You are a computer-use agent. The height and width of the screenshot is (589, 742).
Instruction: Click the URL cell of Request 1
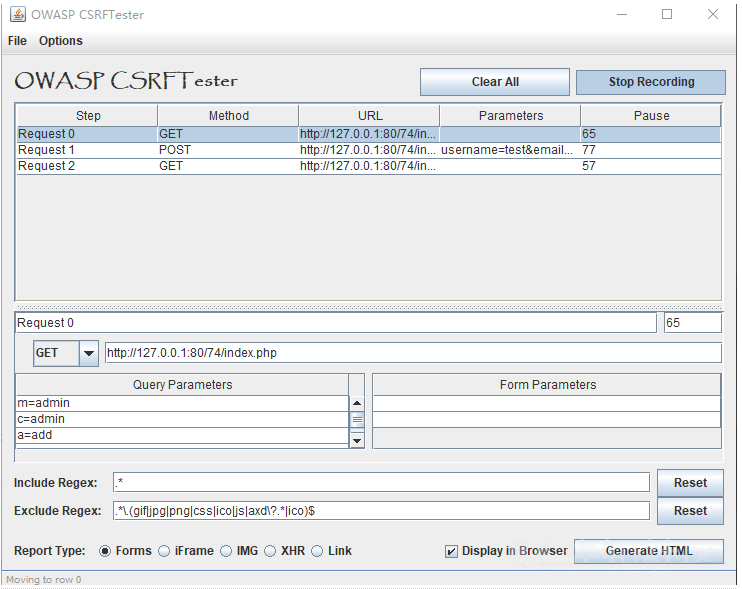370,150
